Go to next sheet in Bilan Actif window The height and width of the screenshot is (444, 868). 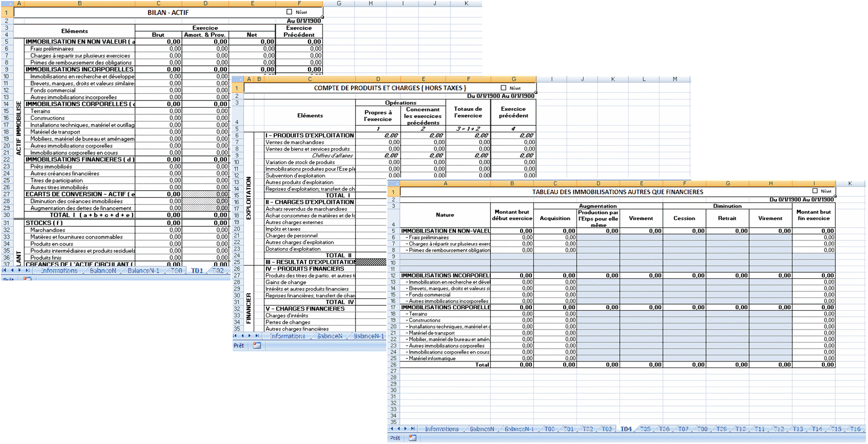[x=19, y=270]
